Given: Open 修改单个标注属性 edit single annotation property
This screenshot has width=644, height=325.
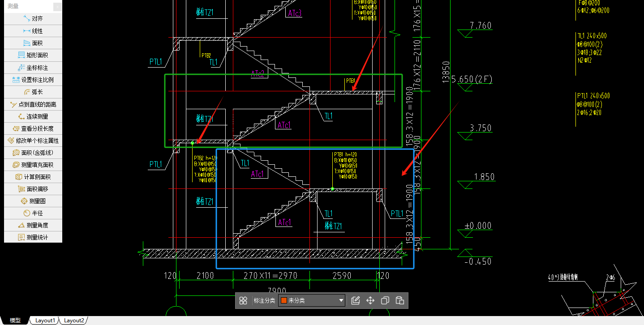Looking at the screenshot, I should point(33,141).
